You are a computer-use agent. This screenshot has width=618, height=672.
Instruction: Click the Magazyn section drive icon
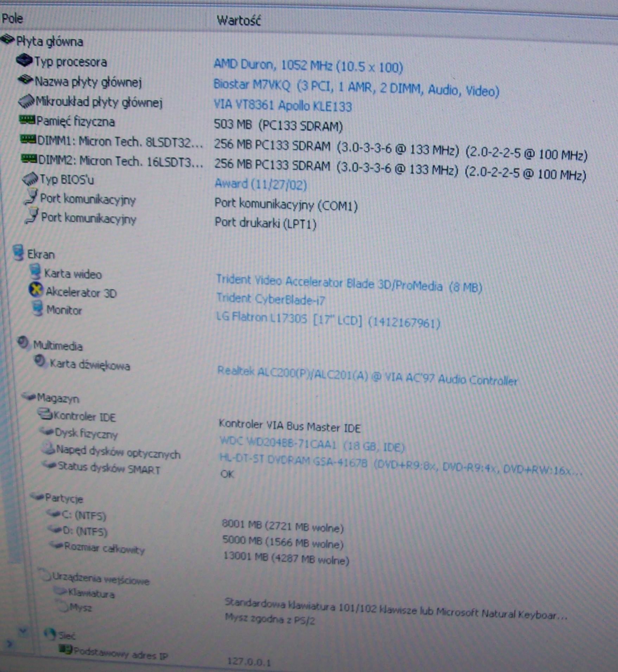tap(29, 397)
